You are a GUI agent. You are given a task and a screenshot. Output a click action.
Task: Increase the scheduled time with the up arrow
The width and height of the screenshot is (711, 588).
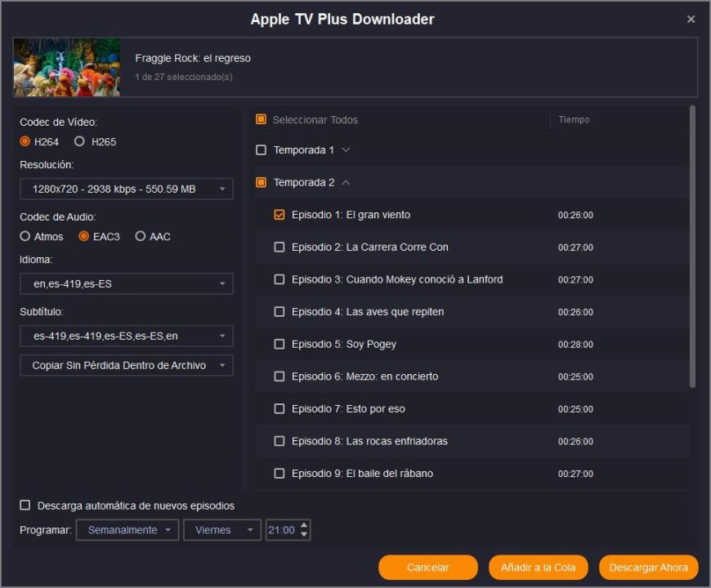click(x=304, y=525)
